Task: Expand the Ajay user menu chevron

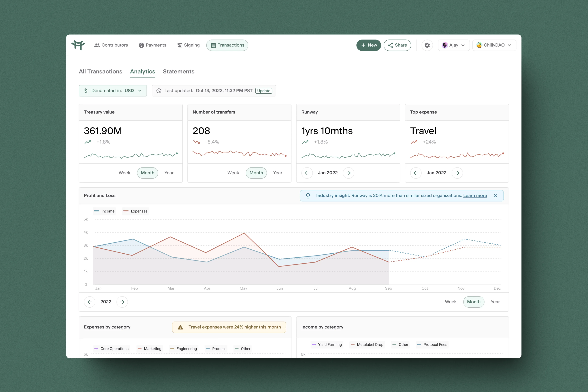Action: [463, 45]
